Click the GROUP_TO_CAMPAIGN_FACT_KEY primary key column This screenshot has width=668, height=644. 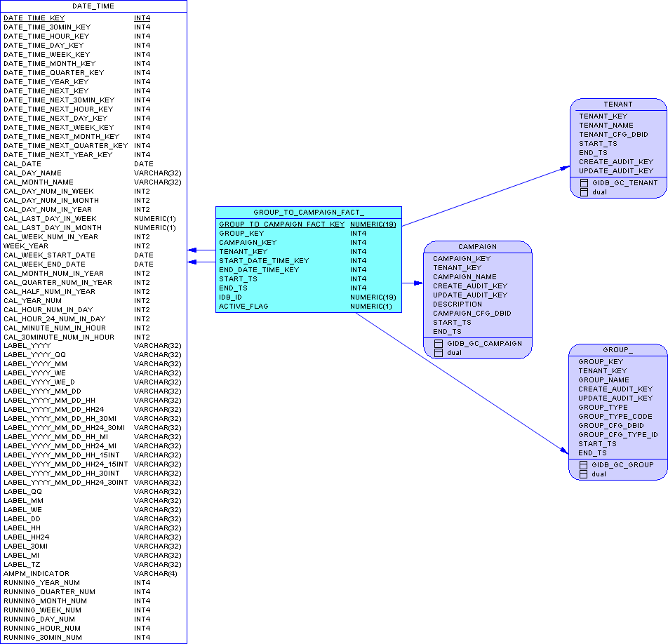[x=307, y=224]
